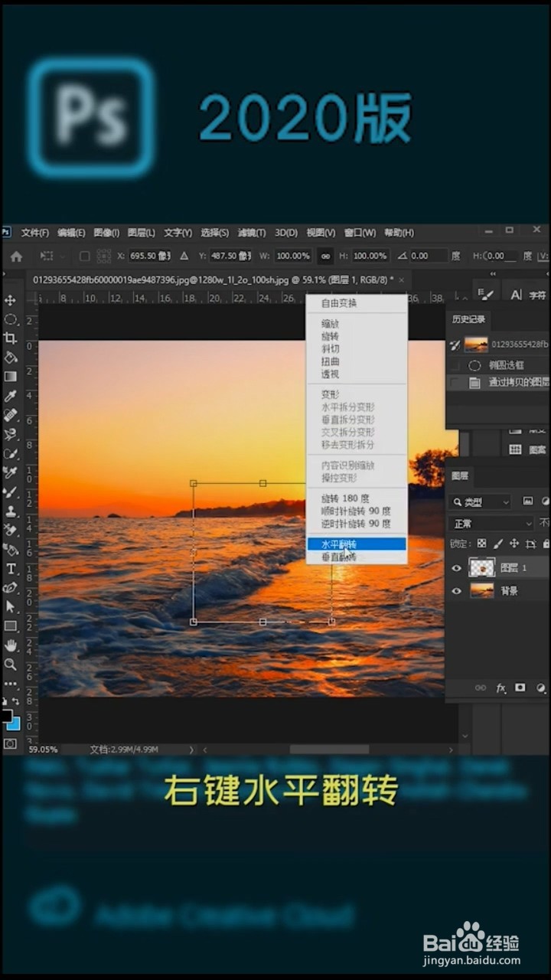Click the foreground black color swatch
This screenshot has width=551, height=980.
(7, 716)
